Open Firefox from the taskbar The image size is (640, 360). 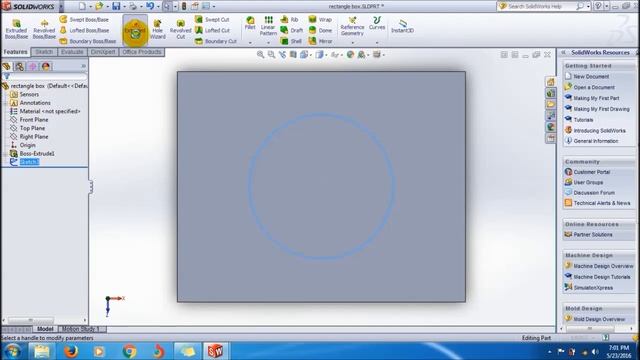[x=71, y=351]
